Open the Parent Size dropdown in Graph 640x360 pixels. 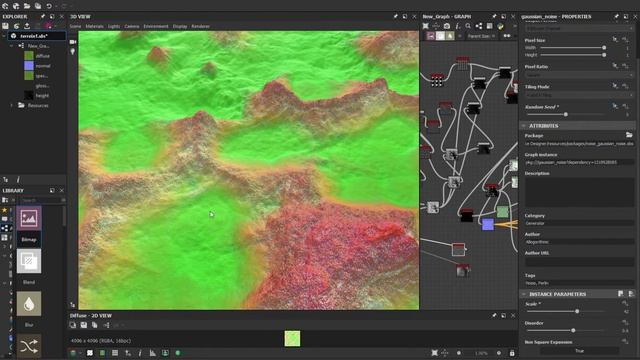pos(482,36)
